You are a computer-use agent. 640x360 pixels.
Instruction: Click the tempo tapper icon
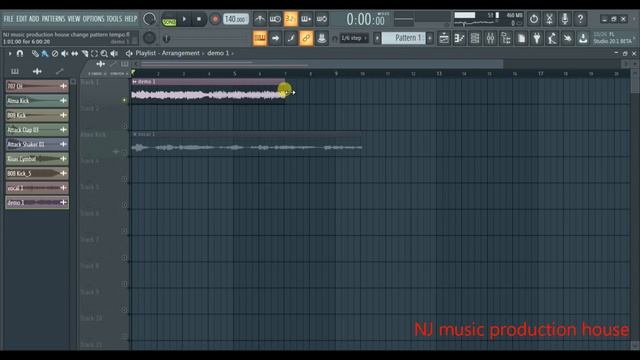coord(552,38)
